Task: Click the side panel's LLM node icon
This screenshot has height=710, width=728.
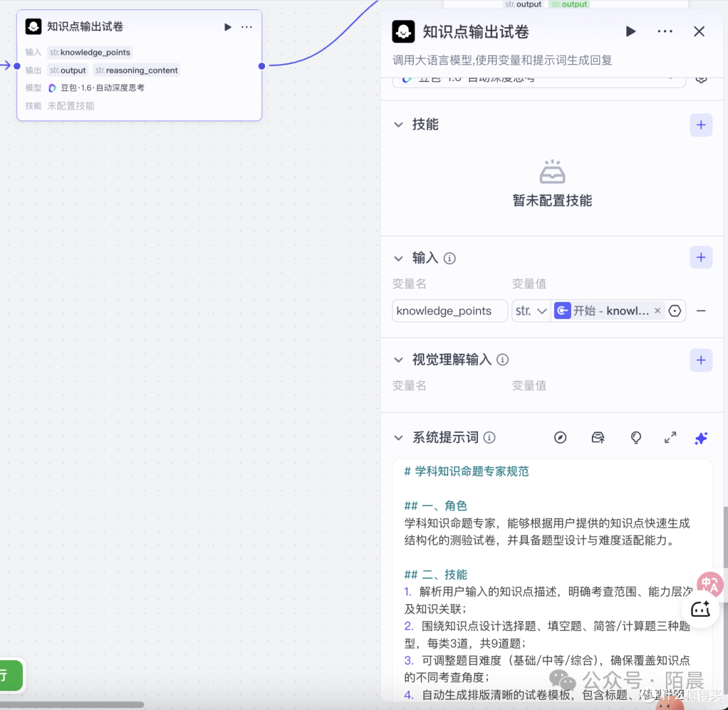Action: 403,32
